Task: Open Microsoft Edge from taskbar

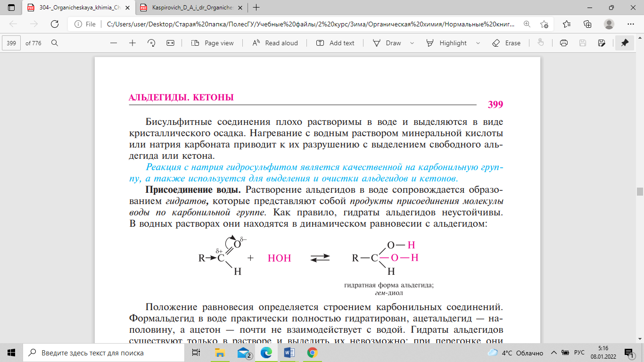Action: click(267, 352)
